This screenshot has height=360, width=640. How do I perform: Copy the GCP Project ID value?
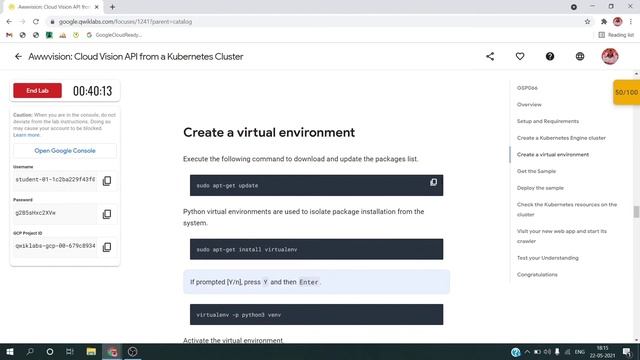[107, 247]
